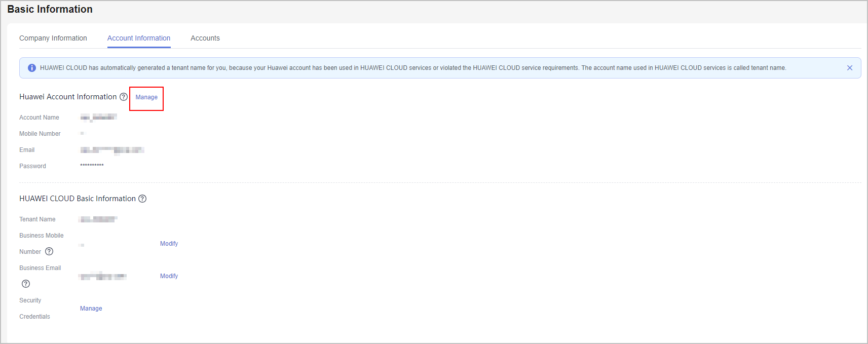
Task: Click the help icon next to Business Mobile Number
Action: 49,251
